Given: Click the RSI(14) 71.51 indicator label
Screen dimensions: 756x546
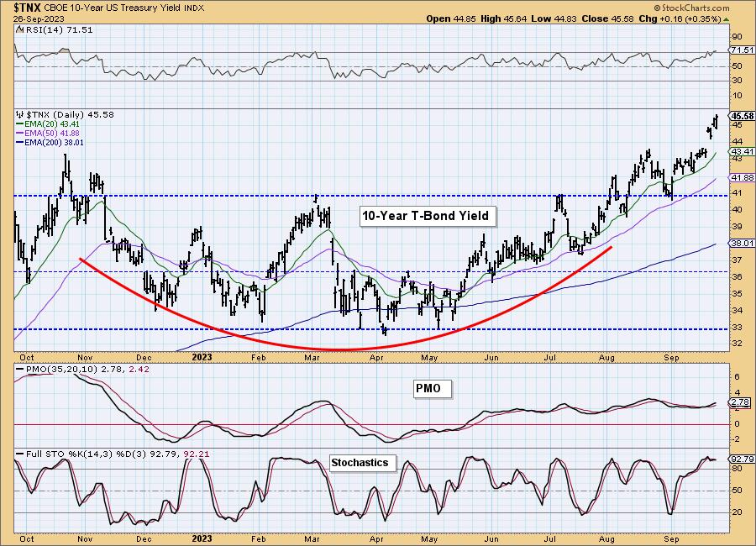Looking at the screenshot, I should coord(60,29).
